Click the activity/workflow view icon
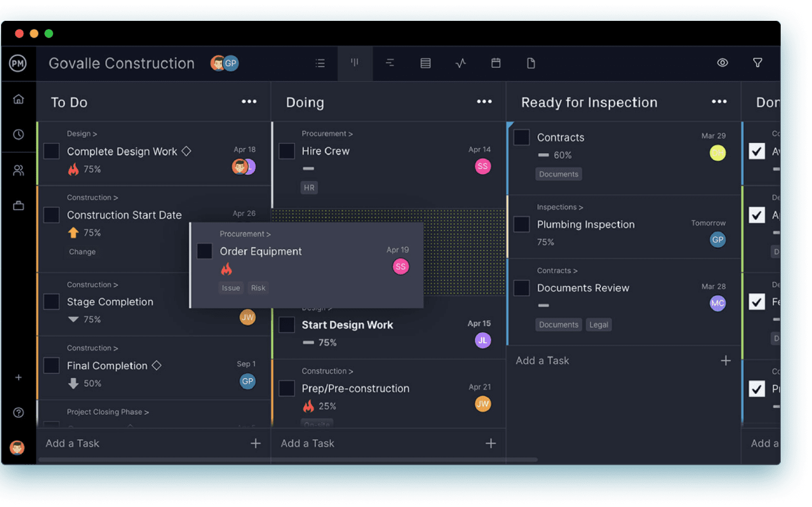This screenshot has height=507, width=812. (x=461, y=63)
